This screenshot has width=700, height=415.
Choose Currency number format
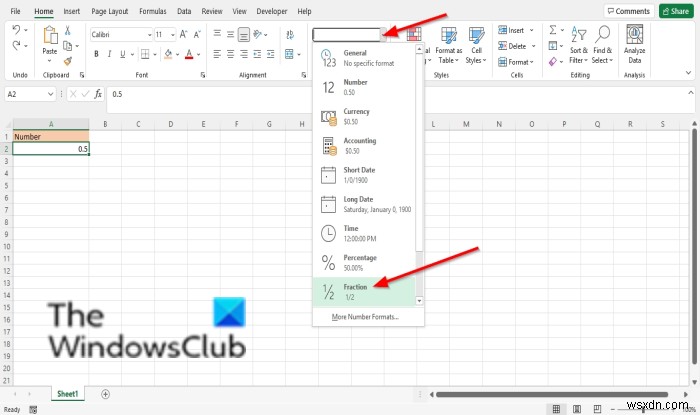pyautogui.click(x=364, y=116)
